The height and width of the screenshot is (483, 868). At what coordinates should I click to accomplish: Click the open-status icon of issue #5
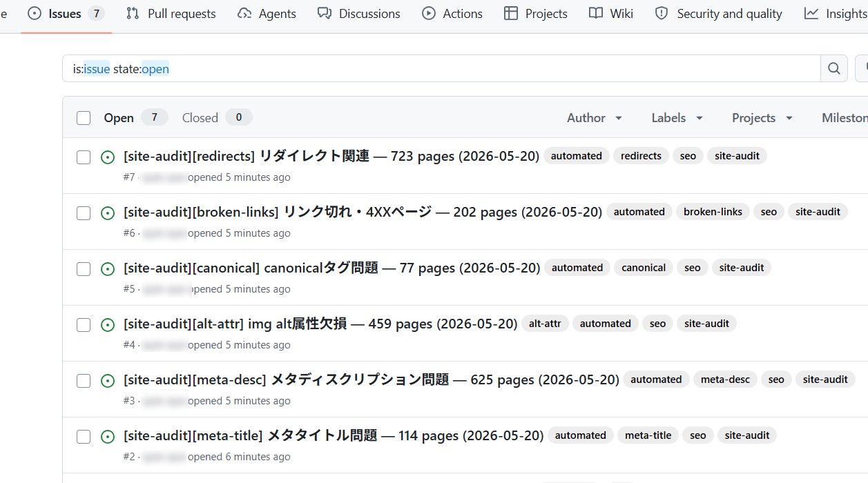(108, 269)
